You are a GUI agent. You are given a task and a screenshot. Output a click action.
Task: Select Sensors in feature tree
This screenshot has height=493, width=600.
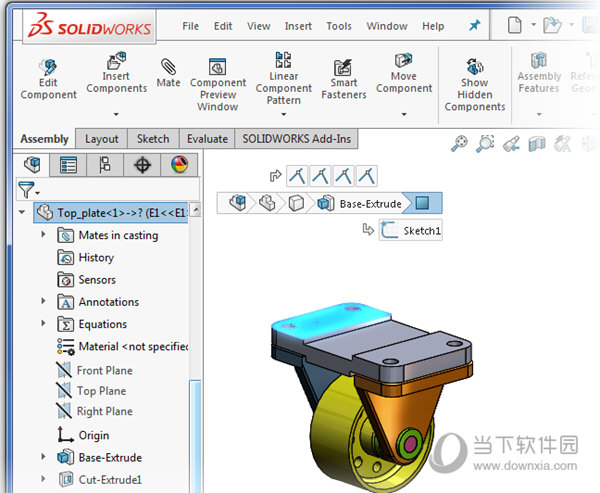tap(86, 279)
